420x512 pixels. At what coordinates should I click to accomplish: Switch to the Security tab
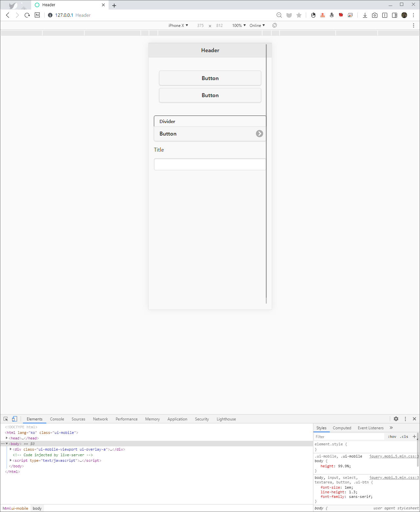[x=202, y=419]
